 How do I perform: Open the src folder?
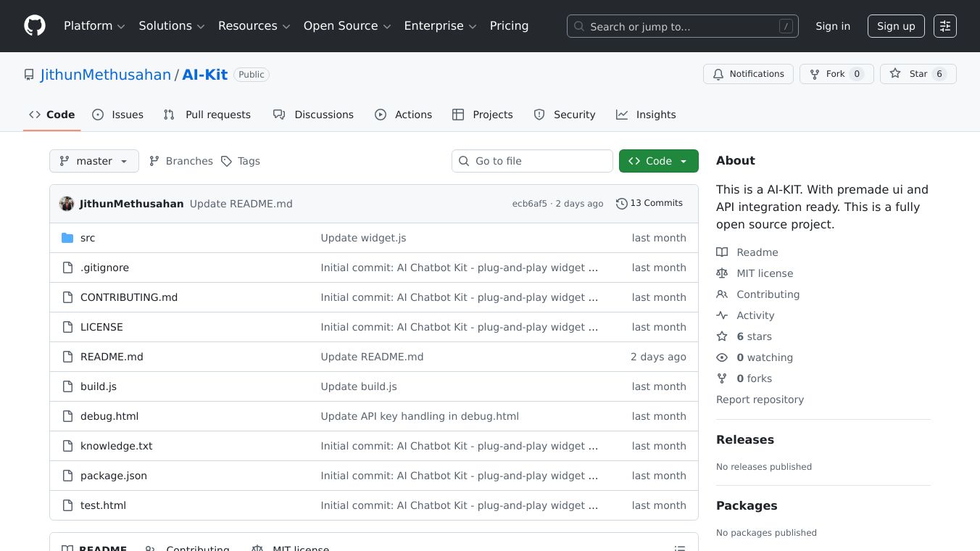coord(88,238)
